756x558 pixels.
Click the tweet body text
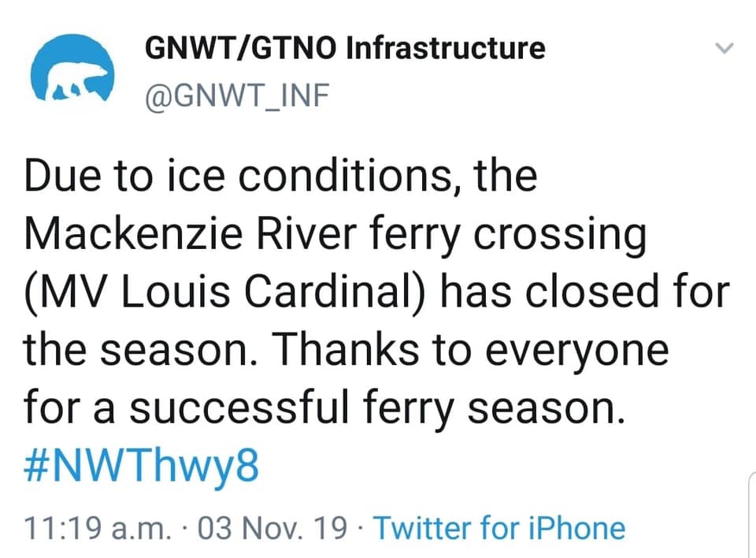coord(346,292)
